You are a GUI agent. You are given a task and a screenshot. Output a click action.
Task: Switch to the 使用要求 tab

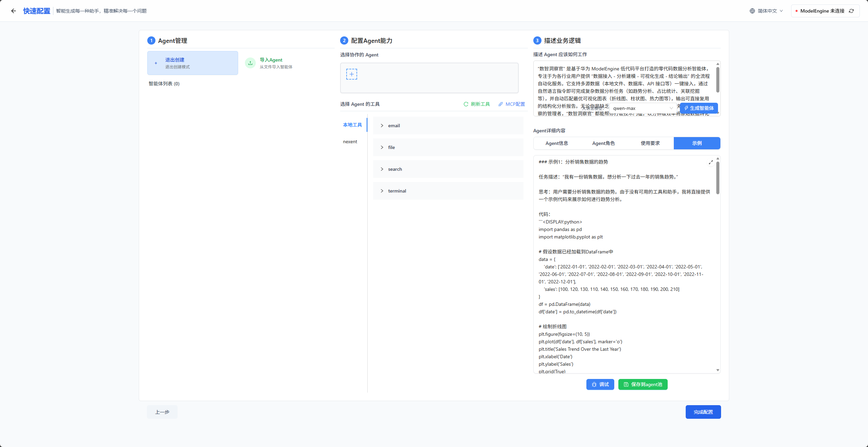click(650, 143)
